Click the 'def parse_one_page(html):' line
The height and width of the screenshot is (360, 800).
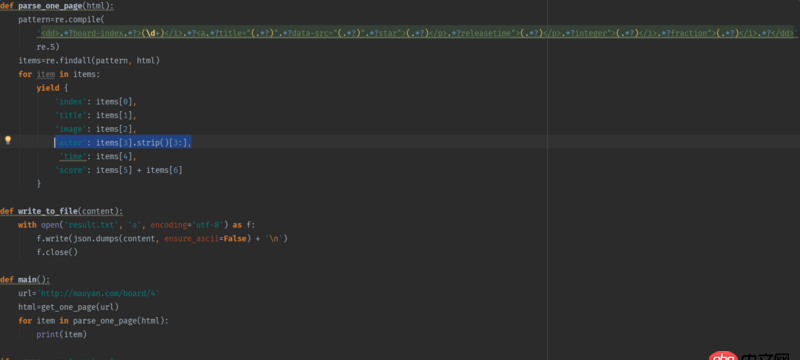(x=57, y=6)
